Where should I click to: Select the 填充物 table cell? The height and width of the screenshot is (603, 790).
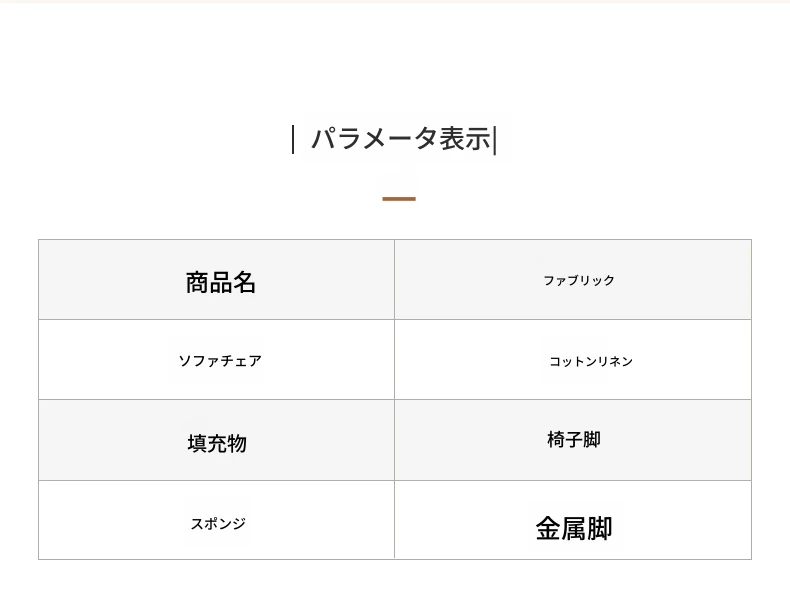(217, 443)
